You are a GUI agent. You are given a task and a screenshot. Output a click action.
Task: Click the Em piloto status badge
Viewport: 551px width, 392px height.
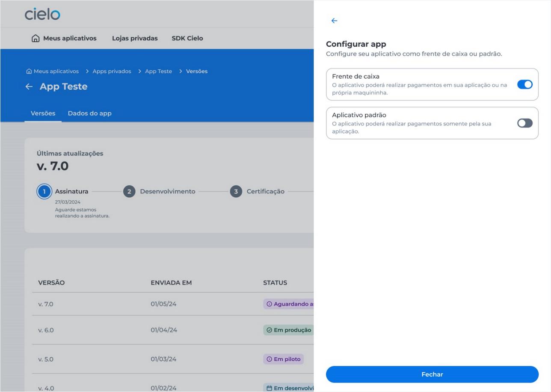(283, 359)
